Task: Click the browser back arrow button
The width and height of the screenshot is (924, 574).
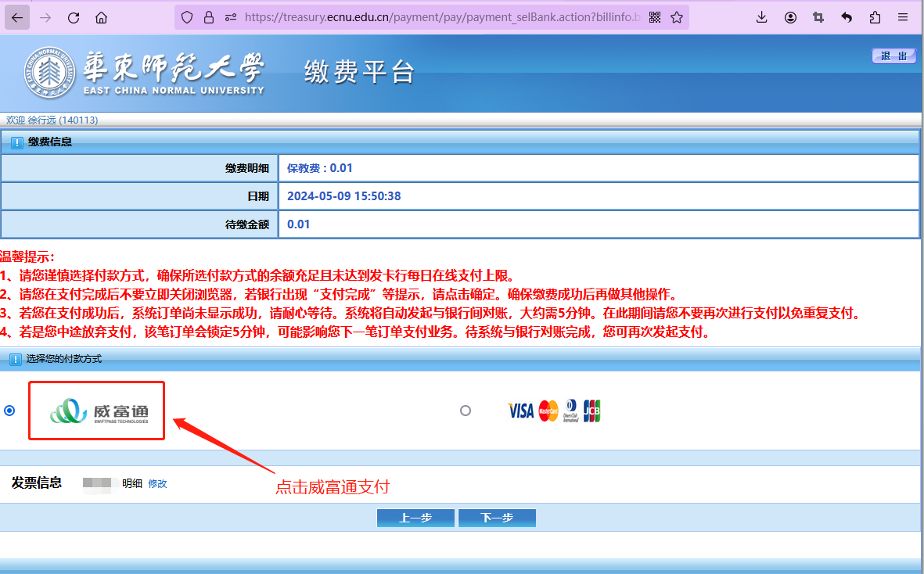Action: point(17,17)
